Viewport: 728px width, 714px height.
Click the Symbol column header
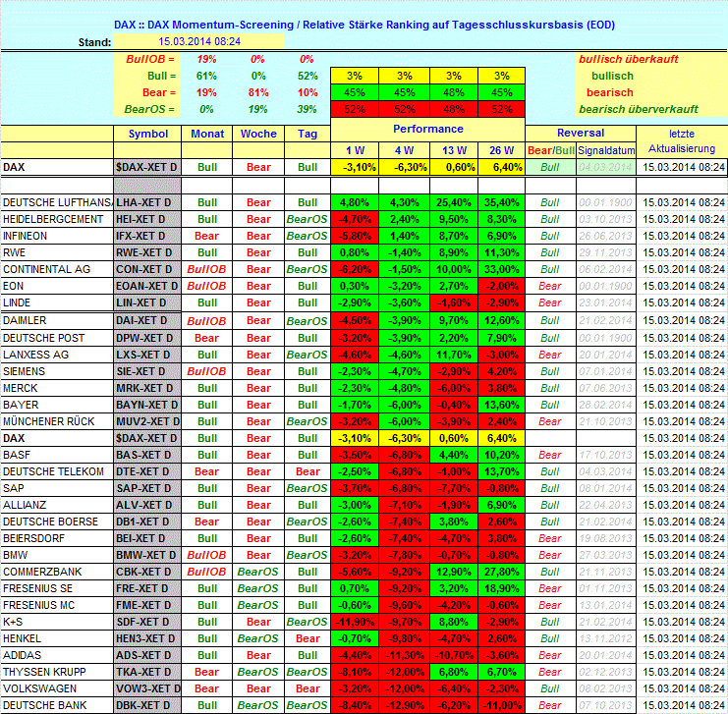pyautogui.click(x=148, y=134)
